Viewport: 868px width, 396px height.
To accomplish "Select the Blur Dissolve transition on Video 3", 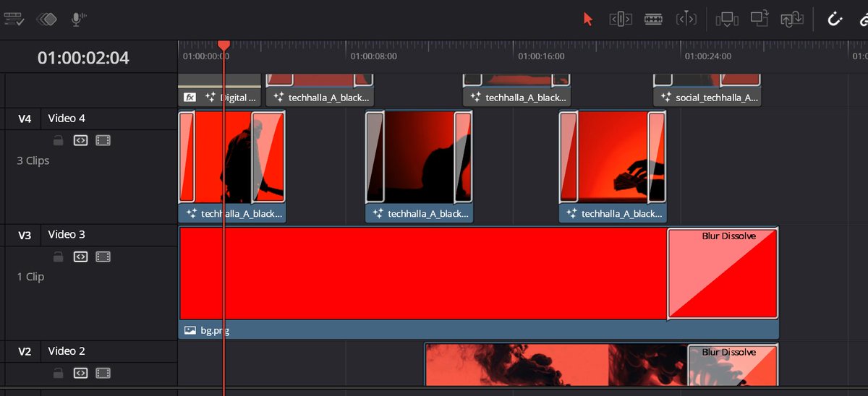I will point(723,273).
